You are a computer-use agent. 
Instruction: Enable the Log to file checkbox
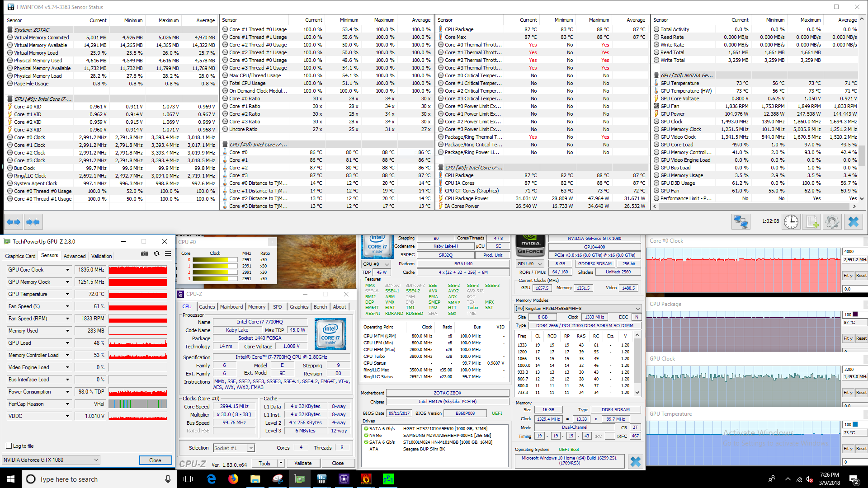(9, 446)
